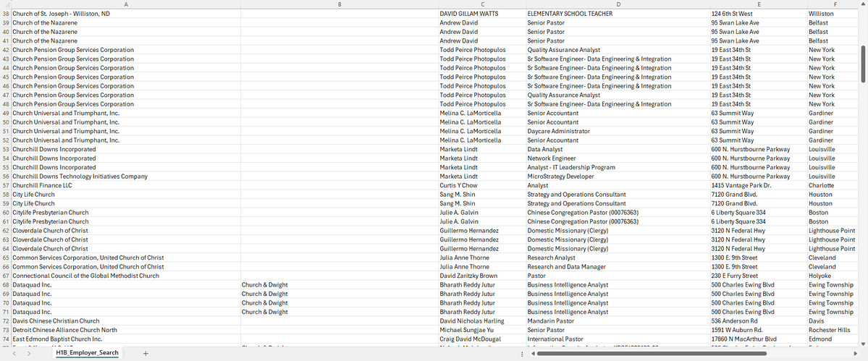
Task: Select cell 'ELEMENTARY SCHOOL TEACHER'
Action: click(618, 13)
